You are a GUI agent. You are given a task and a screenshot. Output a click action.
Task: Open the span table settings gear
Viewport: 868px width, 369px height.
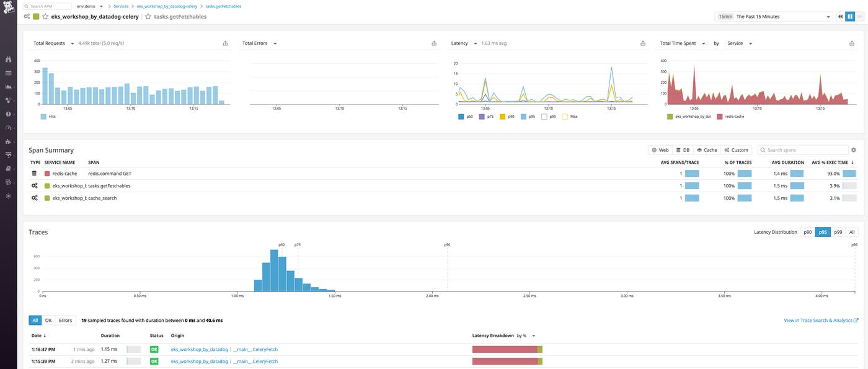click(854, 149)
